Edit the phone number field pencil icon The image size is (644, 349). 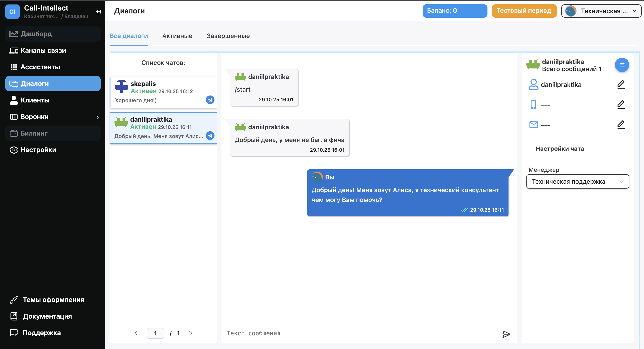tap(621, 104)
